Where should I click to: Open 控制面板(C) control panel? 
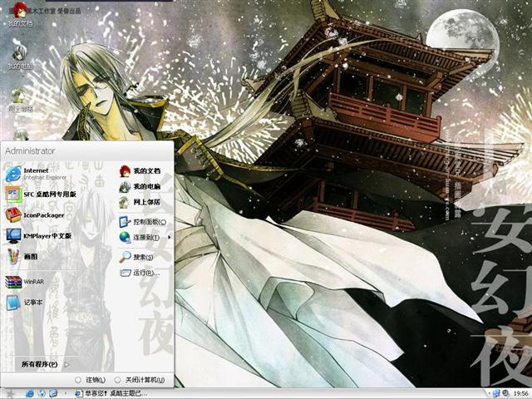point(142,222)
